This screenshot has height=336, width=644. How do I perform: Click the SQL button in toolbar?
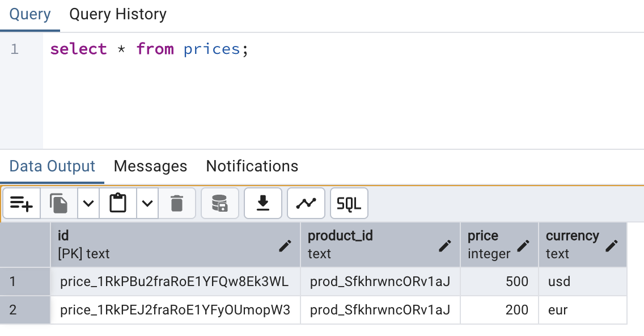click(349, 203)
